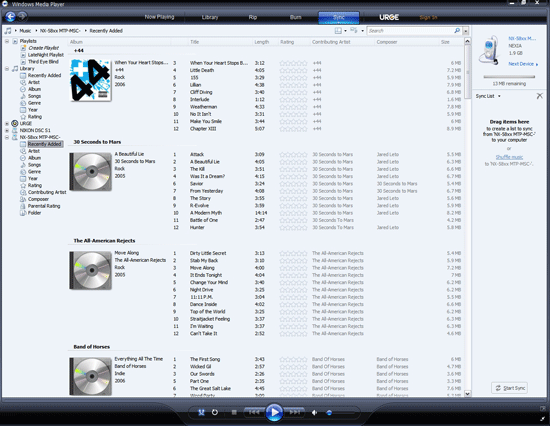The height and width of the screenshot is (426, 550).
Task: Expand the NIKON DSC S1 node
Action: pyautogui.click(x=7, y=130)
